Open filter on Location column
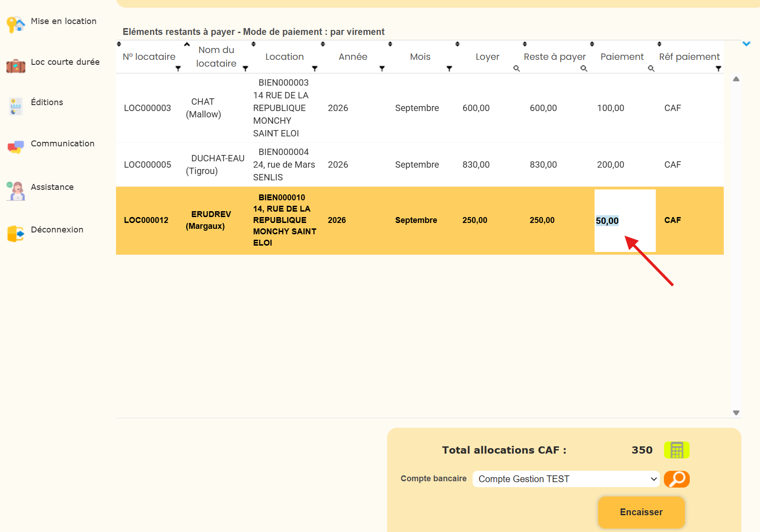The width and height of the screenshot is (760, 532). tap(315, 68)
